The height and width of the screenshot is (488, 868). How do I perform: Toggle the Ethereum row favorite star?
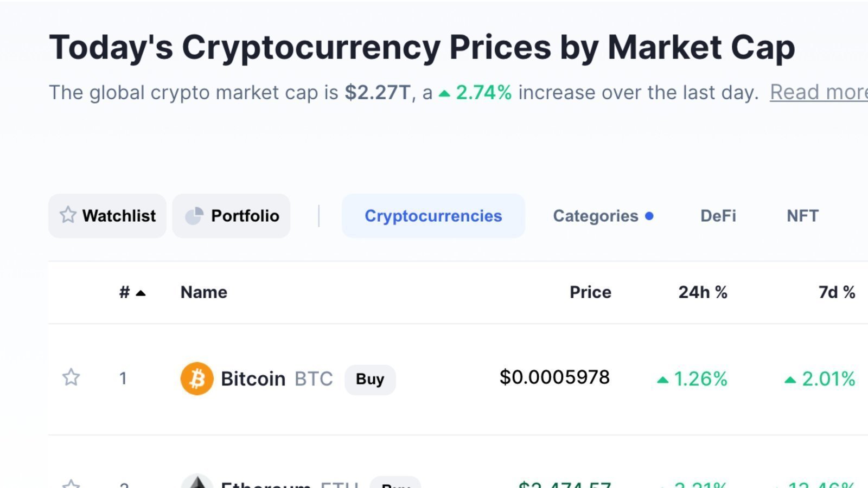71,484
